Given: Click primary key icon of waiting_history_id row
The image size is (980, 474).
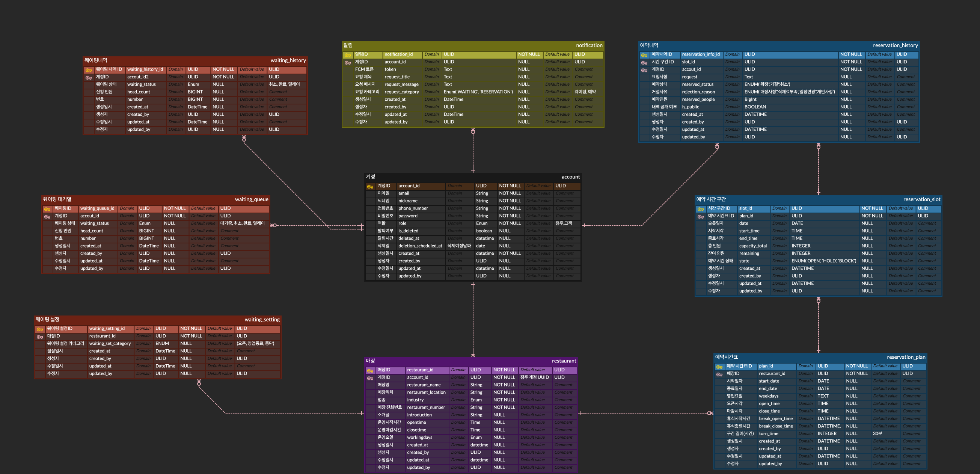Looking at the screenshot, I should pyautogui.click(x=89, y=70).
